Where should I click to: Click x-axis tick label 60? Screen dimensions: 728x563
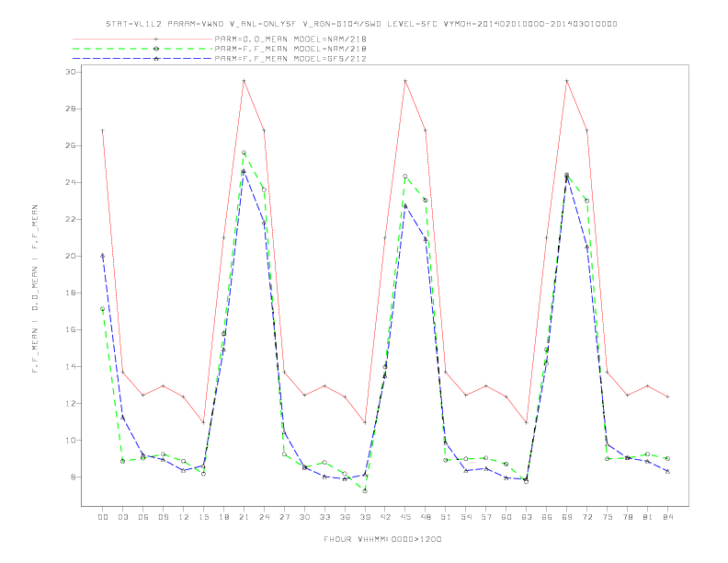coord(506,517)
